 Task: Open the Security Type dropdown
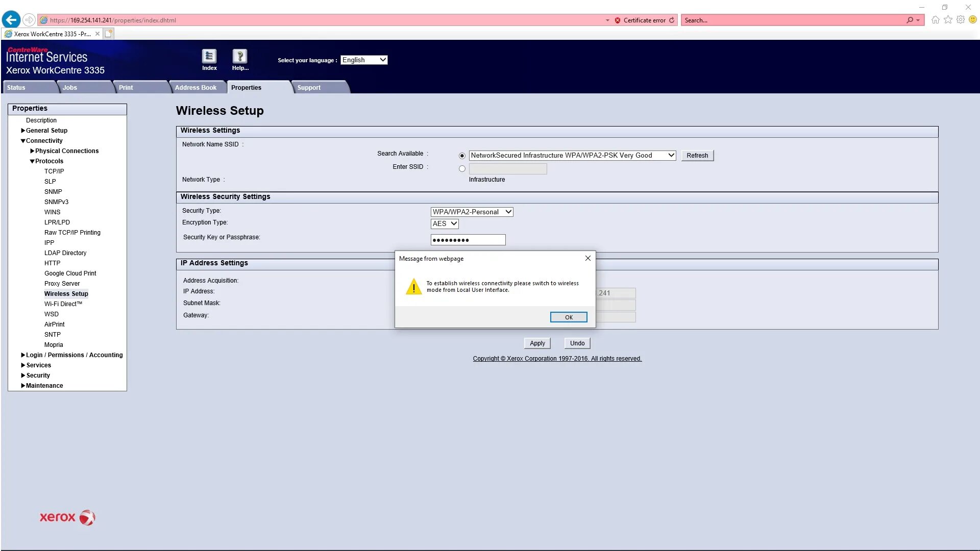(x=472, y=212)
